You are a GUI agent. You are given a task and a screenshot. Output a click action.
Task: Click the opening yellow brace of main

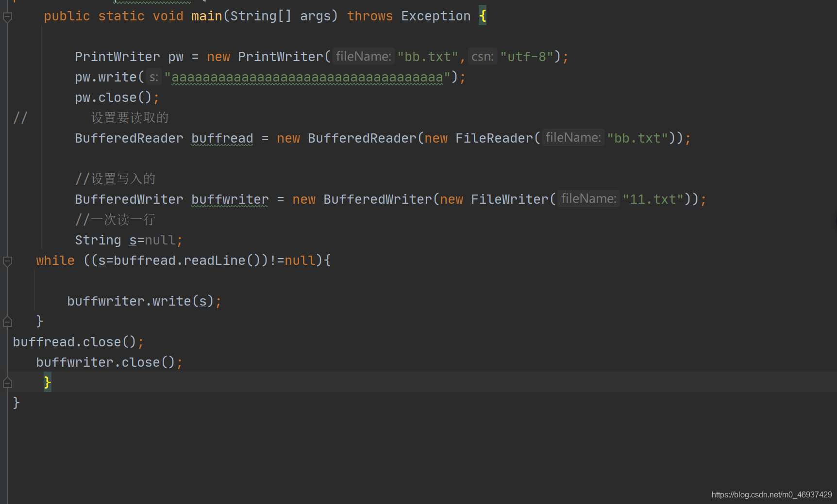point(483,16)
